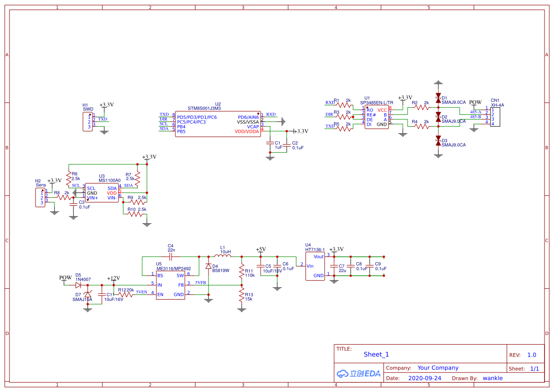Select the R3 2k resistor on DIR line
This screenshot has height=392, width=554.
(x=344, y=117)
